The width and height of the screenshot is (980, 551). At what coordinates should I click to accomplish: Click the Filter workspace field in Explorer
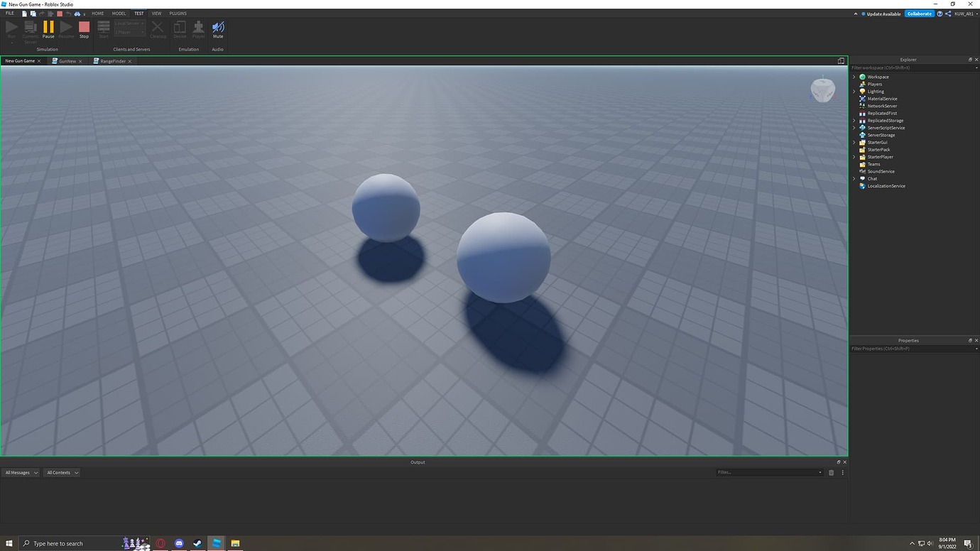(x=909, y=67)
